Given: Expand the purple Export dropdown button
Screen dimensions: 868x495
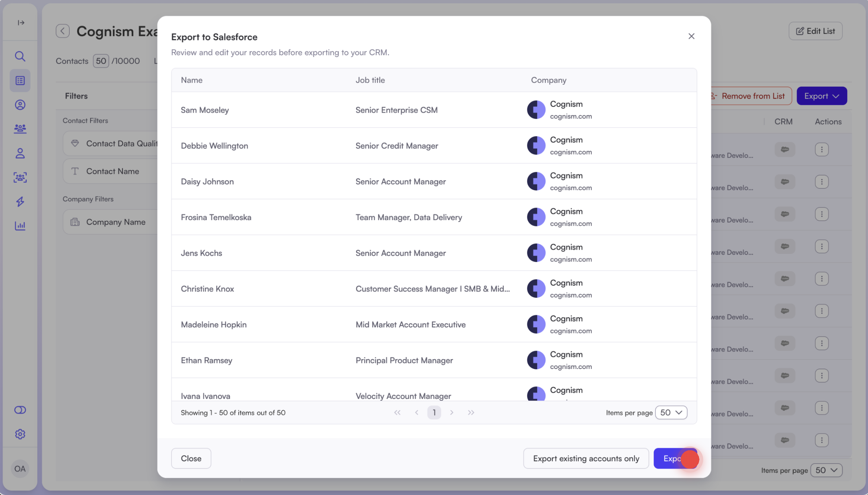Looking at the screenshot, I should (x=822, y=96).
